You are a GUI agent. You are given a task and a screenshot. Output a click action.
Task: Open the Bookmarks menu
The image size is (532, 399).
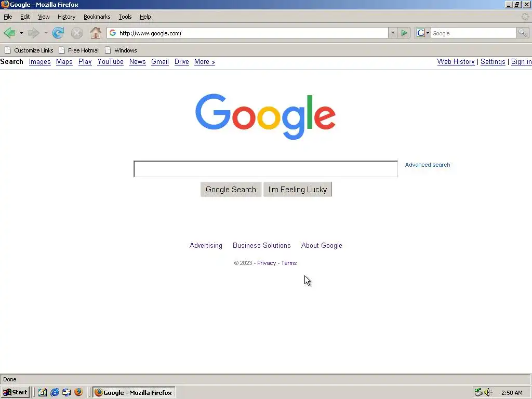coord(97,17)
